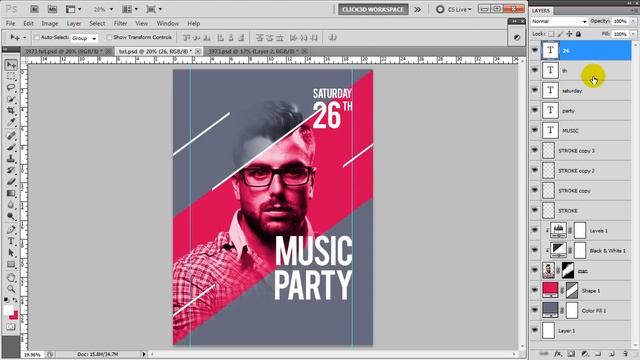The height and width of the screenshot is (360, 640).
Task: Click Shape 1 red color thumbnail
Action: [550, 290]
